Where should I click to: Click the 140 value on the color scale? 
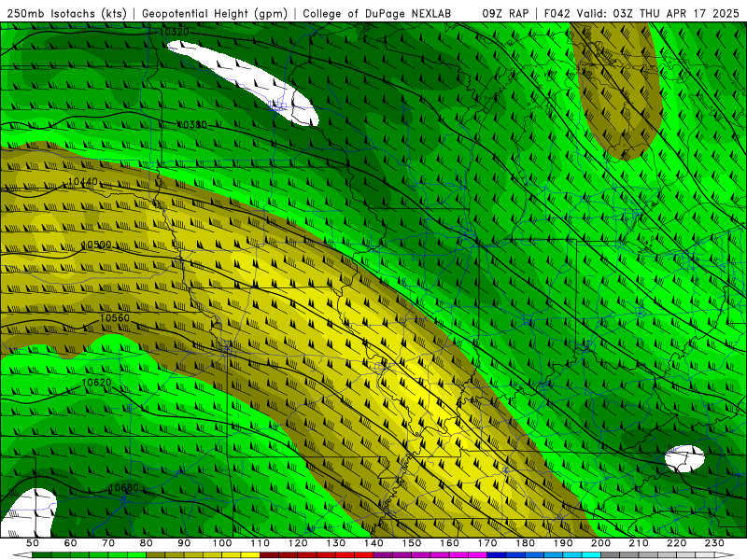click(373, 543)
